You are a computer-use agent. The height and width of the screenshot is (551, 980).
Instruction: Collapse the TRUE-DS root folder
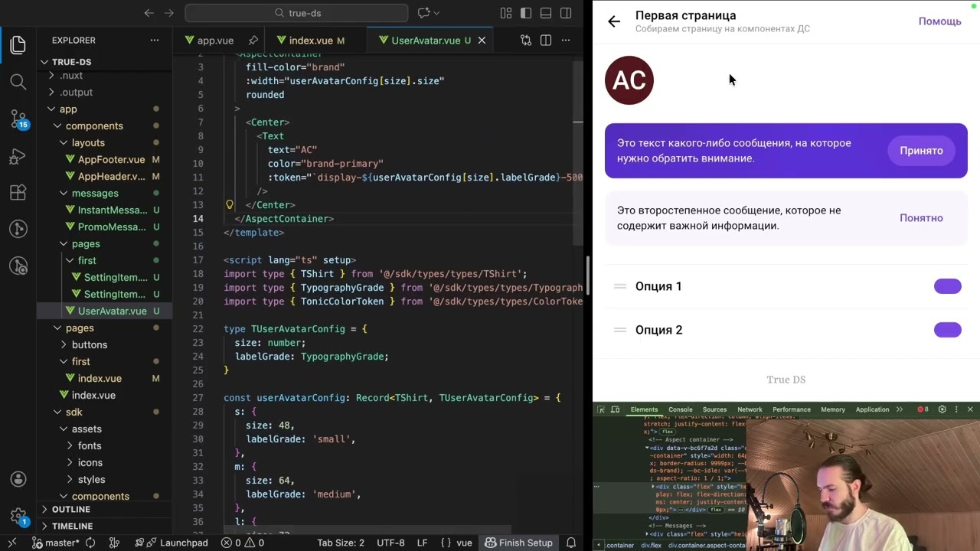click(x=104, y=62)
